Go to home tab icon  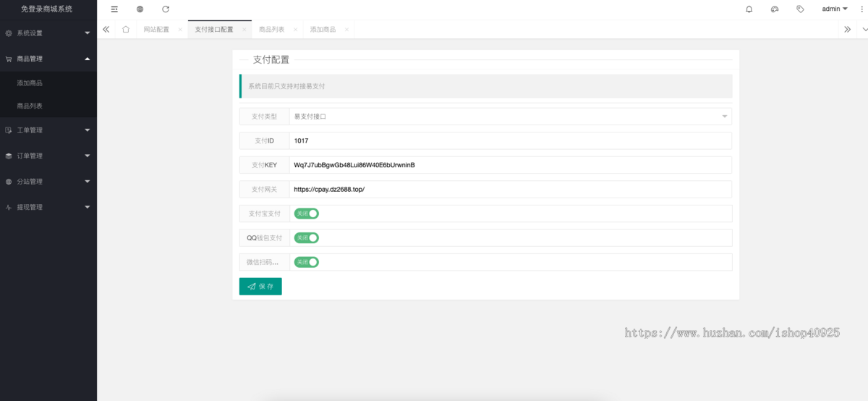[x=126, y=30]
